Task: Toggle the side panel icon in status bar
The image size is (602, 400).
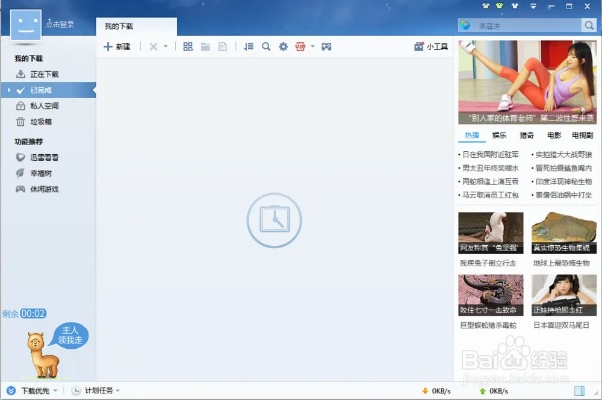Action: pos(579,391)
